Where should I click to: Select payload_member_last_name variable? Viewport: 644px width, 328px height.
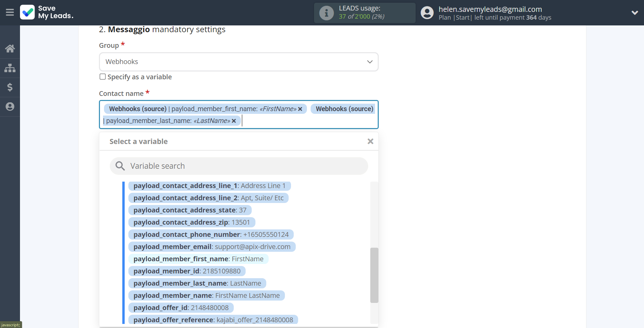(197, 283)
